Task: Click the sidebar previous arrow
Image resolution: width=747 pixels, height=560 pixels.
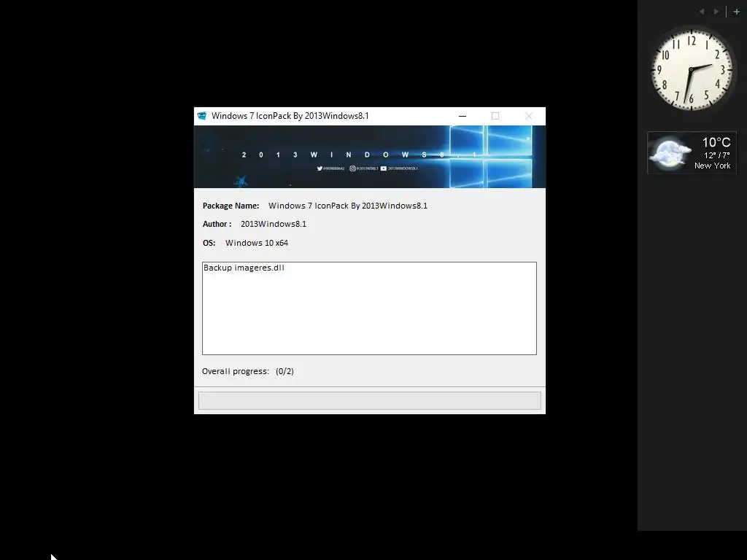Action: [x=701, y=12]
